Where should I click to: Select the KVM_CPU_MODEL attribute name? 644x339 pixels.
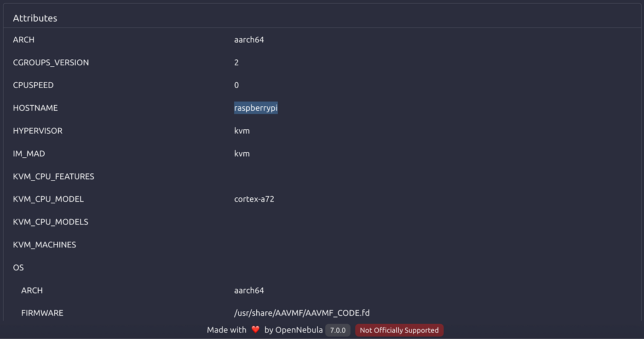48,199
